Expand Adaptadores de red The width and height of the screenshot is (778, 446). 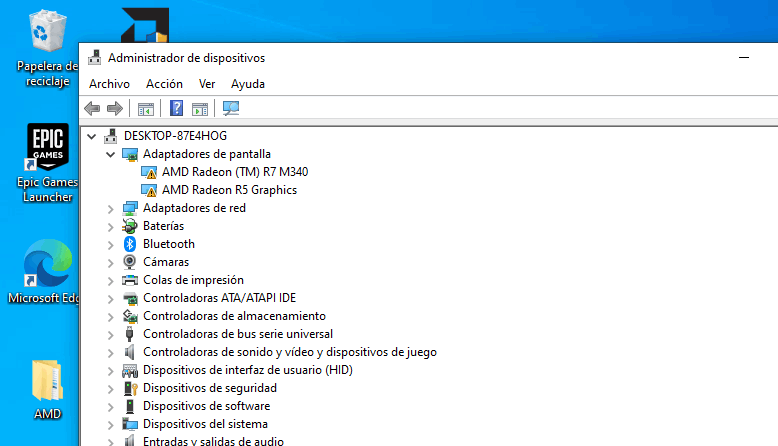click(111, 209)
